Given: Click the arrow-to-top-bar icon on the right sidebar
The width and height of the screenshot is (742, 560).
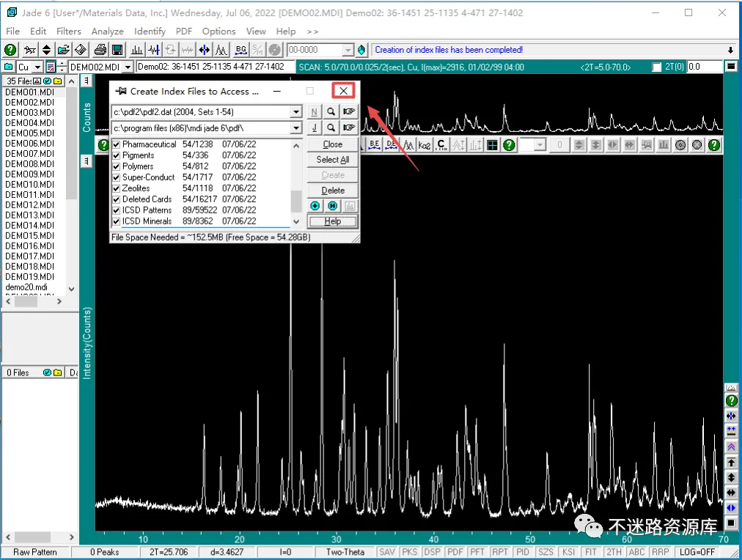Looking at the screenshot, I should [731, 462].
